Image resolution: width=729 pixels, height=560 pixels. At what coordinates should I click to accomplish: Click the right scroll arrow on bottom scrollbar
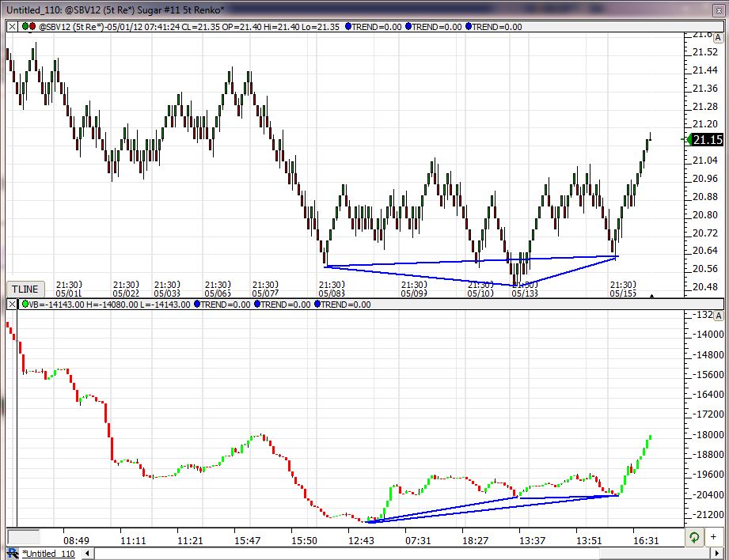[717, 554]
